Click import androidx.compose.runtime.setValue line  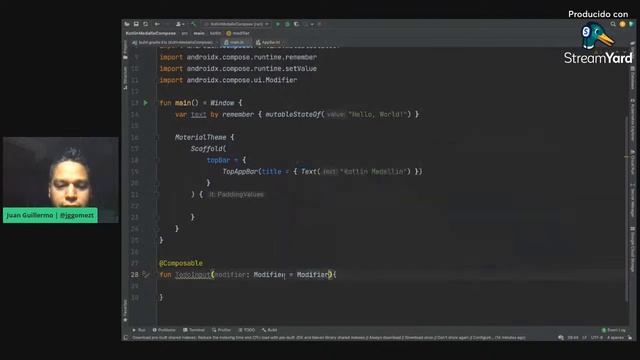pos(238,69)
